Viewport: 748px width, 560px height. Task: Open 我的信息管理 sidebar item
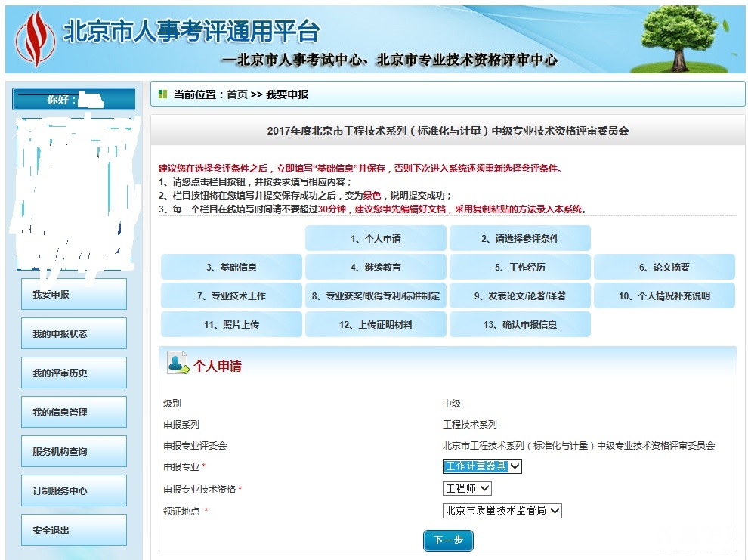(74, 413)
